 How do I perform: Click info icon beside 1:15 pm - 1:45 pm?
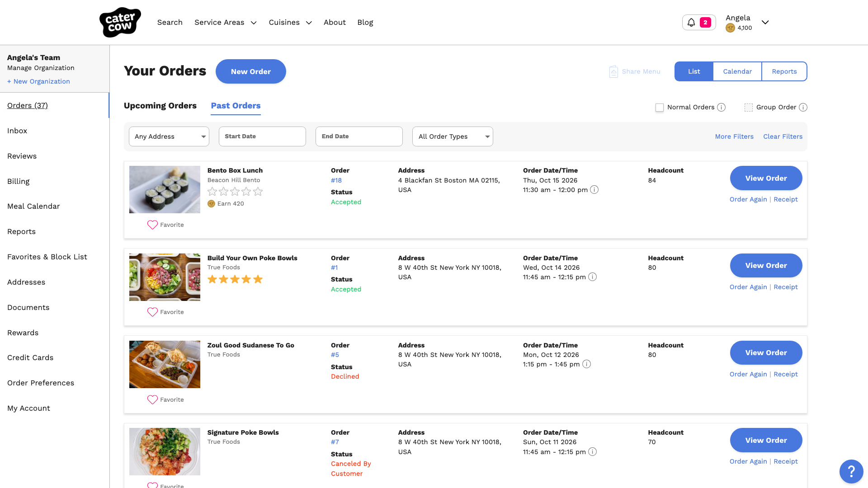586,364
